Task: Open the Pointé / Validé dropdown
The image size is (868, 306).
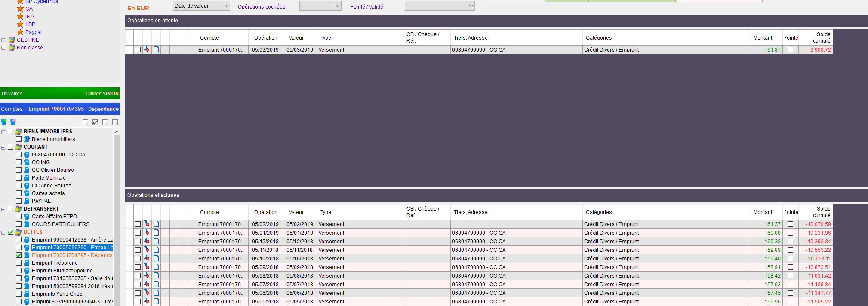Action: click(x=439, y=6)
